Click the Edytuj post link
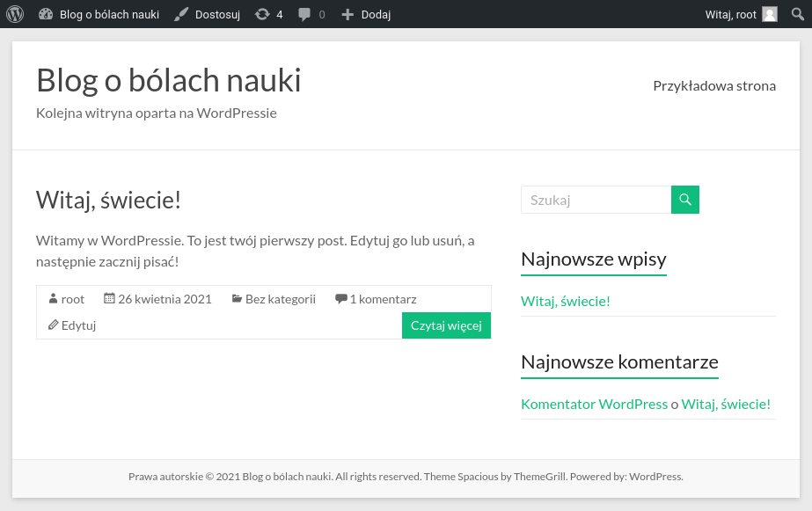The image size is (812, 511). coord(78,325)
